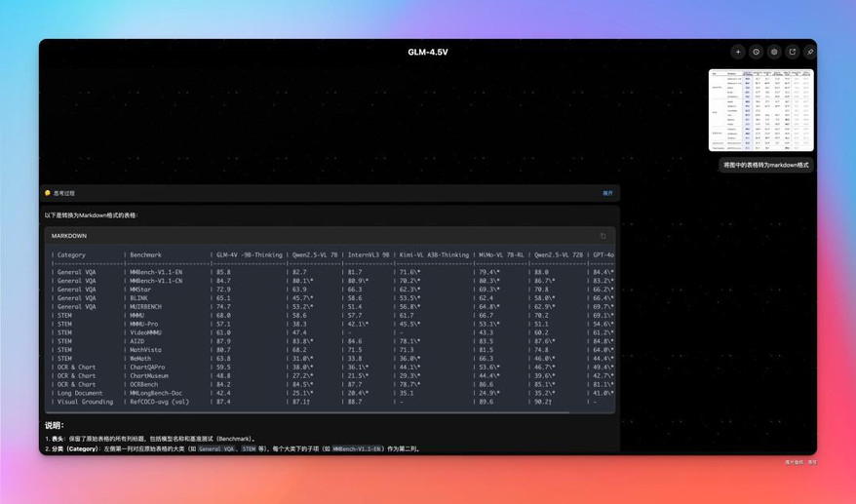Image resolution: width=856 pixels, height=504 pixels.
Task: Click the MiMo-VL 7B-RL column header
Action: 501,255
